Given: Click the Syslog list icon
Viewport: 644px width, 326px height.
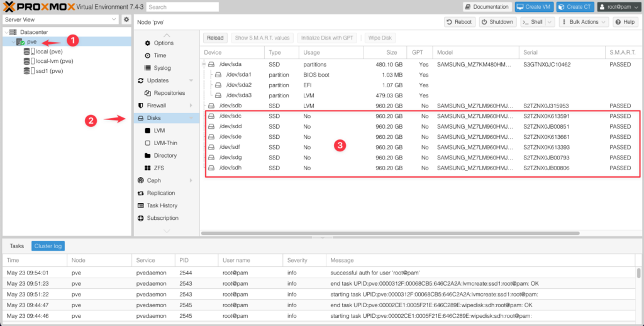Looking at the screenshot, I should (147, 68).
